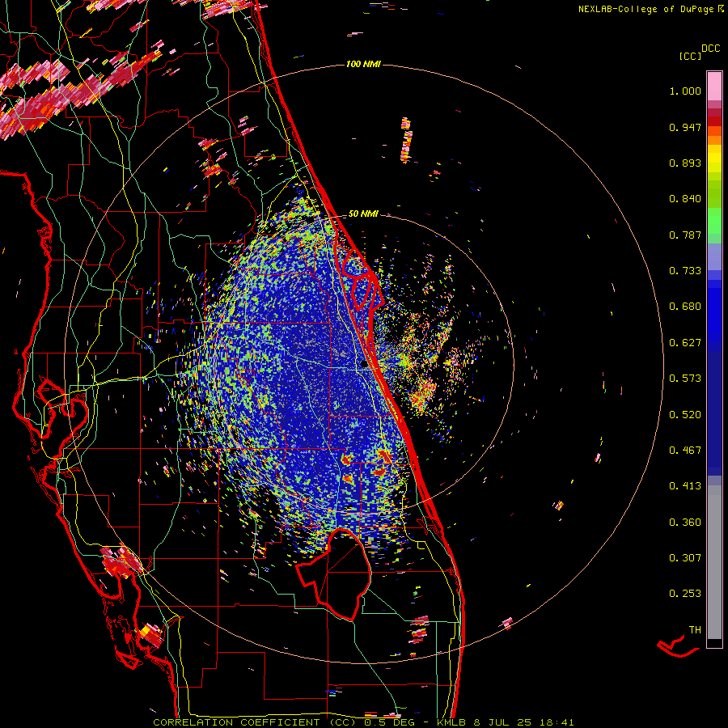
Task: Select the 0.360 legend value
Action: (x=685, y=523)
